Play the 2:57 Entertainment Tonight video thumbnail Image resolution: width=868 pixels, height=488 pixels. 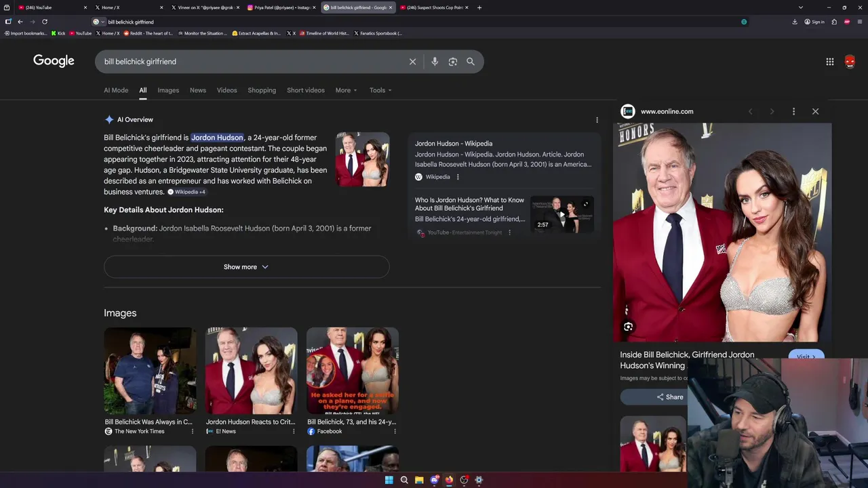tap(561, 214)
